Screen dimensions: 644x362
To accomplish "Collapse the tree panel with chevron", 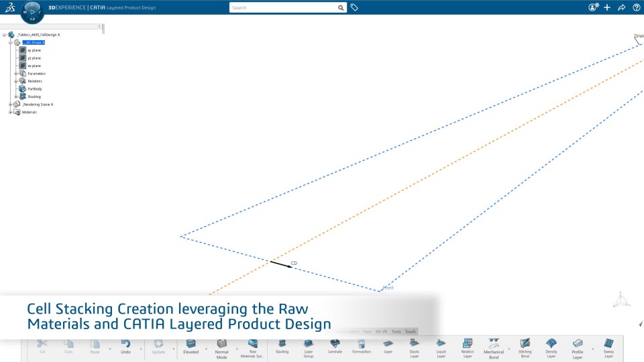I will click(99, 27).
